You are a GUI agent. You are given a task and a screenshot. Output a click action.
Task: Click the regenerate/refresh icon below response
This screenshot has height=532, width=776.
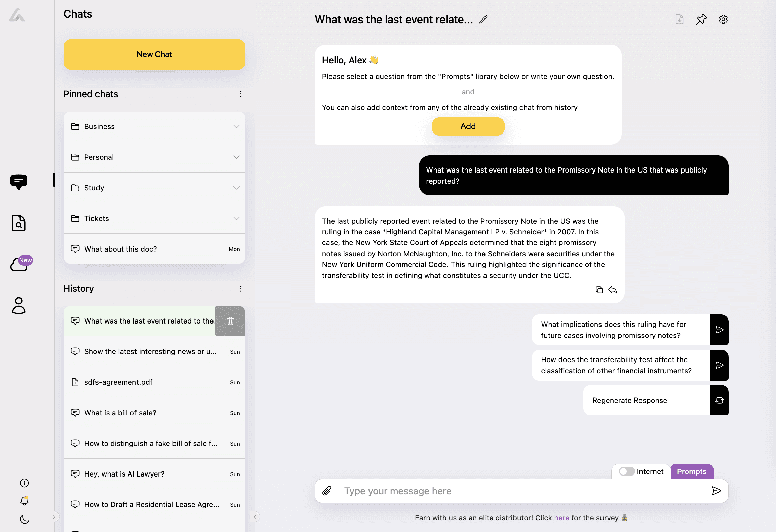point(720,401)
